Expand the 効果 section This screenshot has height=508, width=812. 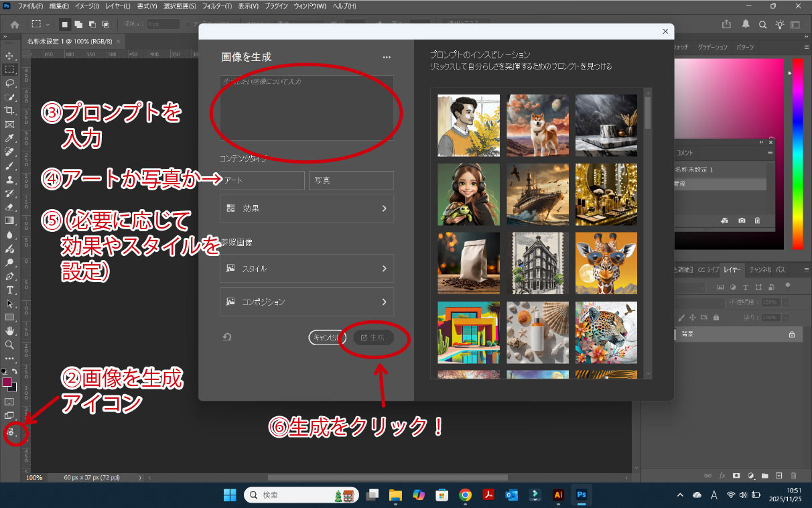(x=307, y=208)
